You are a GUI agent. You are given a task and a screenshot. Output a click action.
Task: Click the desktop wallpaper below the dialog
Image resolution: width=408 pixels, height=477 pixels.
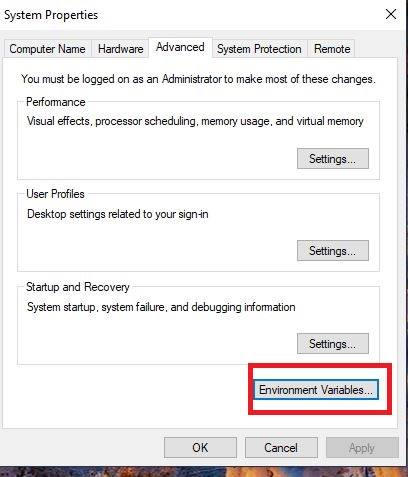[x=204, y=472]
